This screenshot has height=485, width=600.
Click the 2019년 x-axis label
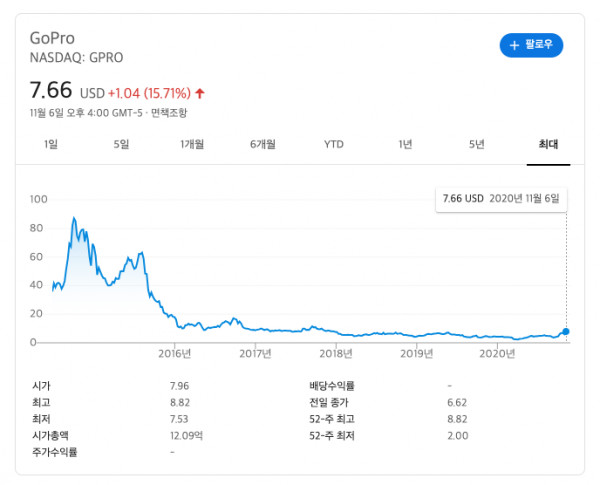pos(417,353)
